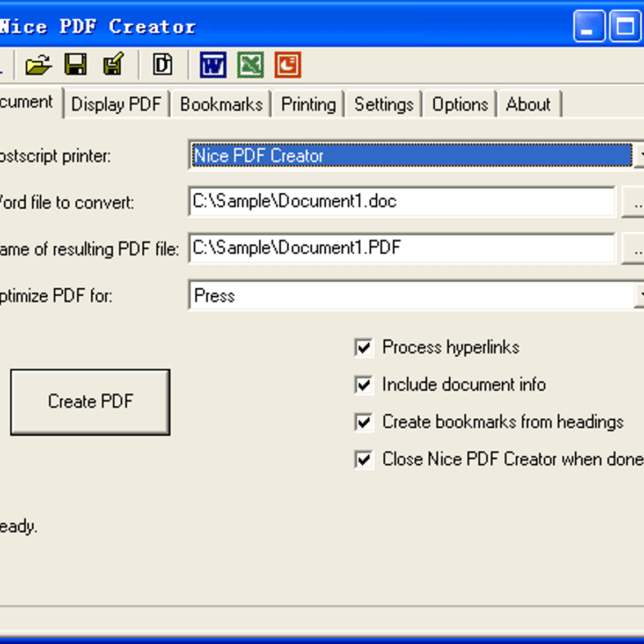Browse for the Word file to convert
644x644 pixels.
[x=633, y=202]
